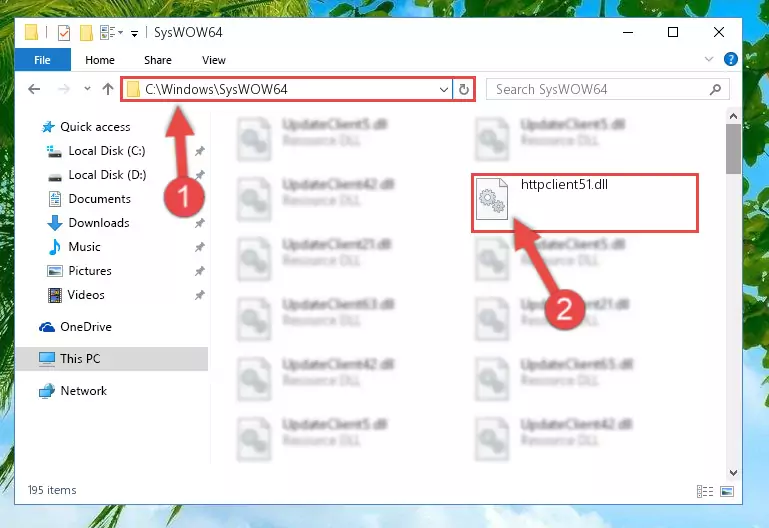Open Help via the blue question icon
769x528 pixels.
point(731,59)
